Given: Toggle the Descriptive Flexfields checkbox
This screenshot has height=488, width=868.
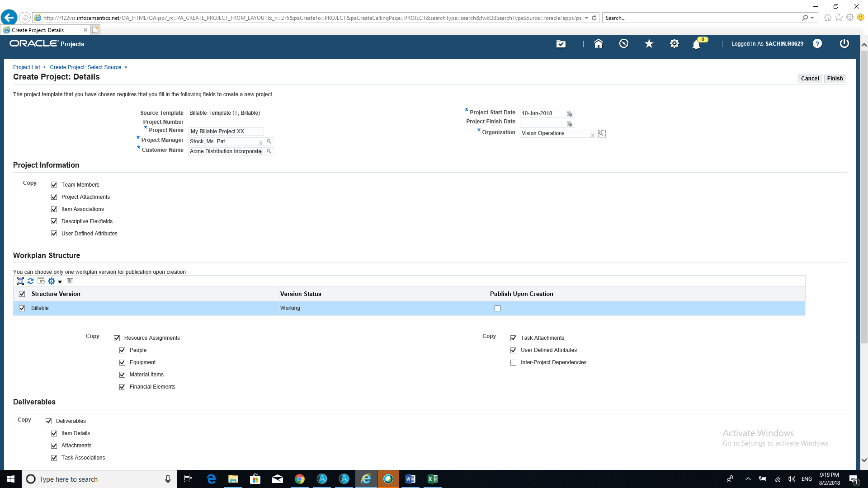Looking at the screenshot, I should (54, 221).
